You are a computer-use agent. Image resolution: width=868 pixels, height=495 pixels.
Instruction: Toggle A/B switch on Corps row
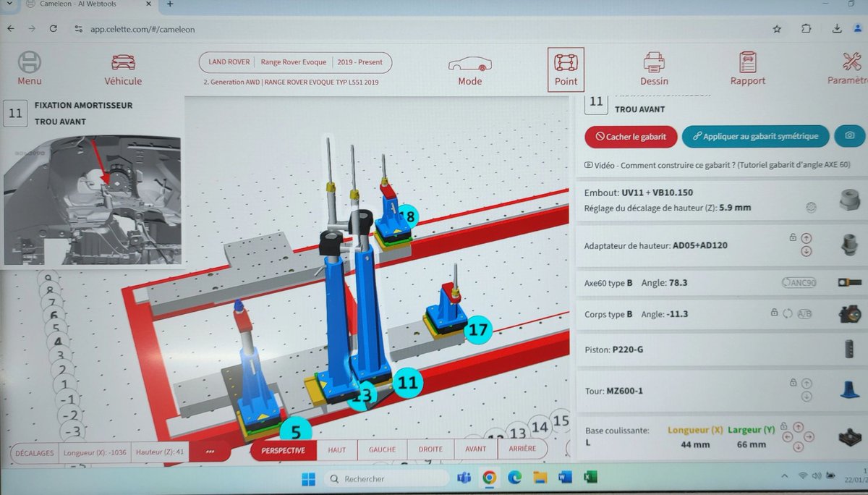coord(804,314)
